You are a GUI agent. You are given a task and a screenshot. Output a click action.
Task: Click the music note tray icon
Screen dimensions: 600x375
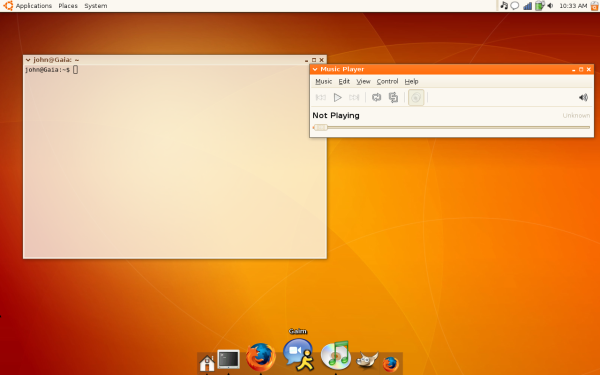tap(504, 5)
